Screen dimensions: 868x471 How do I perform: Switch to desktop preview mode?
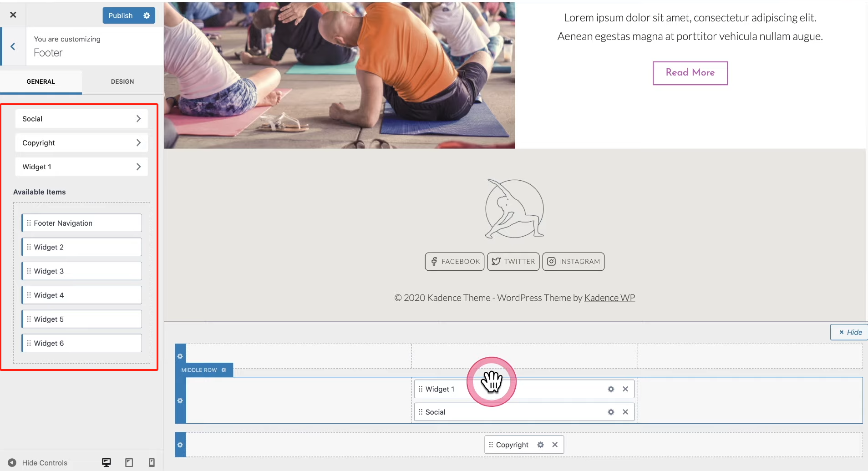point(107,462)
